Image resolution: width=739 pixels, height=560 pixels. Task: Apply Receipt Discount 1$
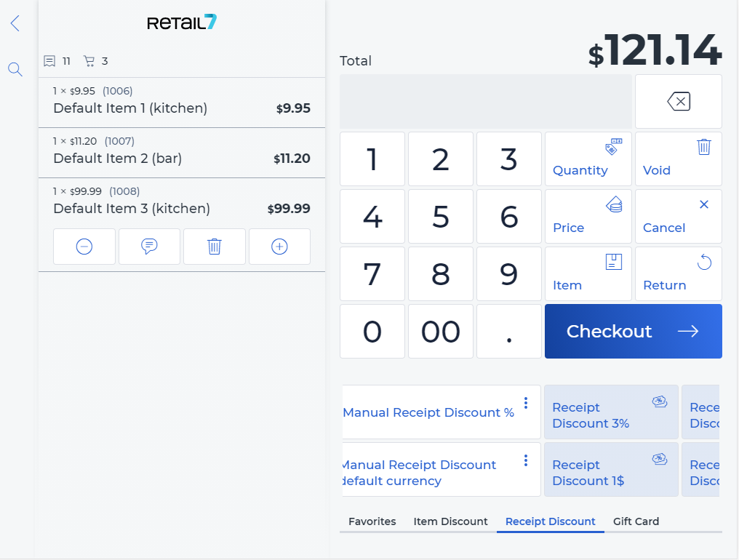tap(611, 470)
